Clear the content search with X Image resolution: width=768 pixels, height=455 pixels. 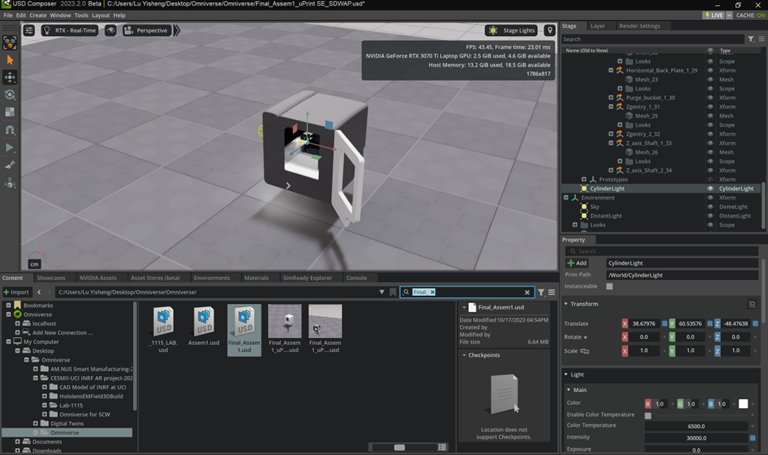[527, 292]
